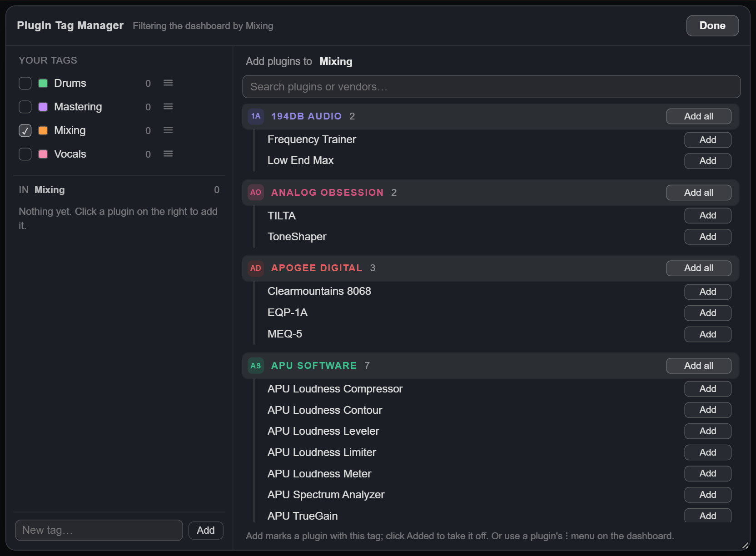
Task: Add APU Spectrum Analyzer to Mixing
Action: [708, 495]
